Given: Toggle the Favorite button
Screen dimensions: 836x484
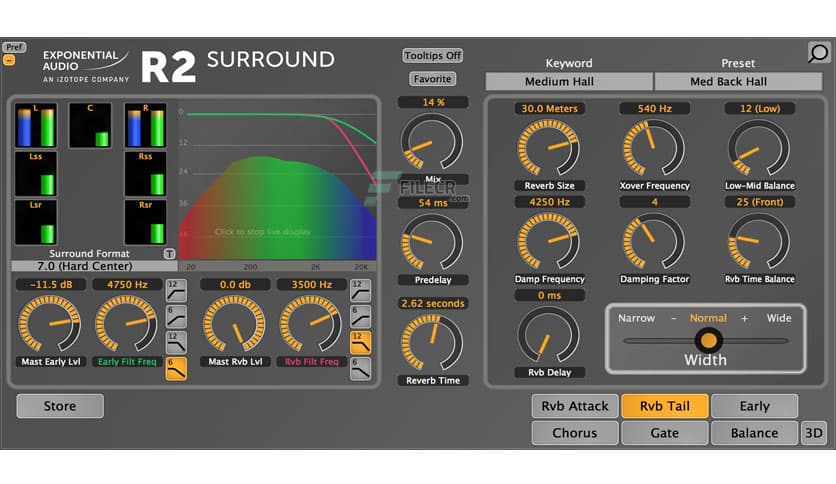Looking at the screenshot, I should click(432, 79).
